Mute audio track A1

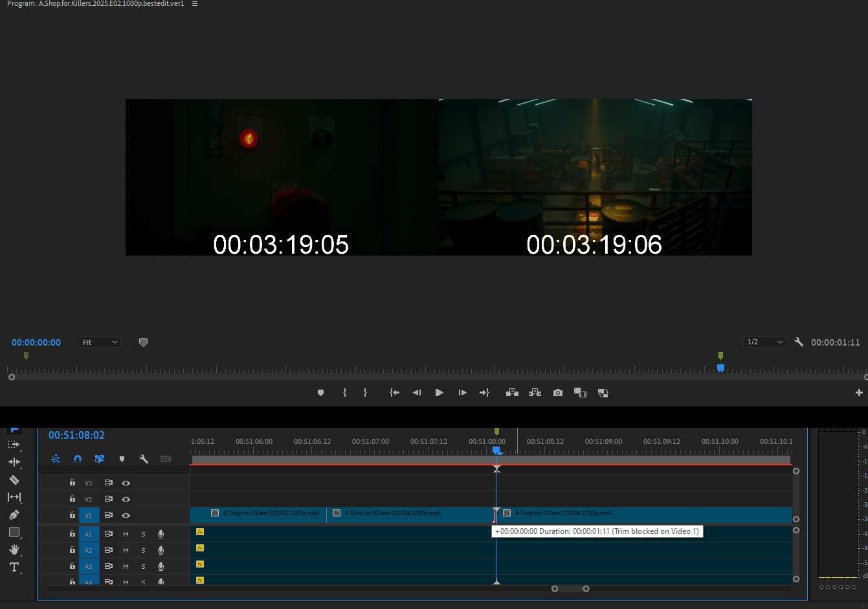[126, 534]
